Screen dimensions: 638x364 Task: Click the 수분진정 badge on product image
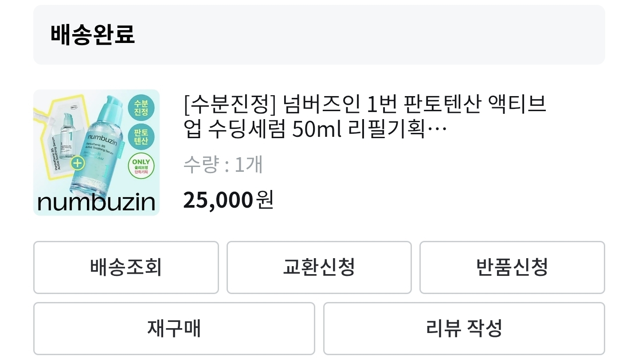coord(141,106)
